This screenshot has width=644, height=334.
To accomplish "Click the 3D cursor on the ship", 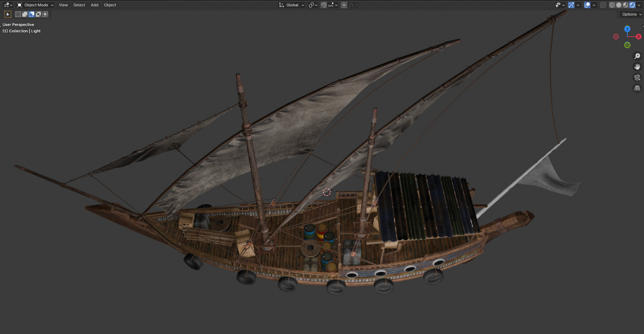I will (327, 192).
